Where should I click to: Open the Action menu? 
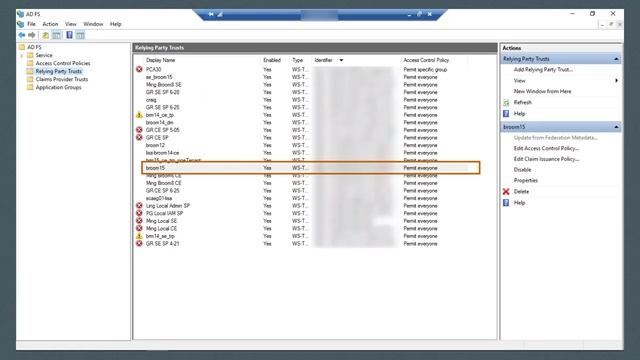click(x=50, y=24)
